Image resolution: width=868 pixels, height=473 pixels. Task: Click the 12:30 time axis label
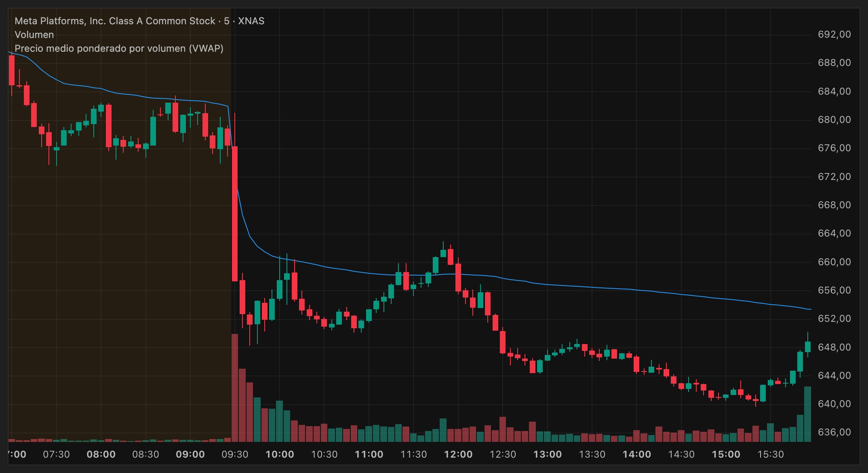(x=503, y=454)
